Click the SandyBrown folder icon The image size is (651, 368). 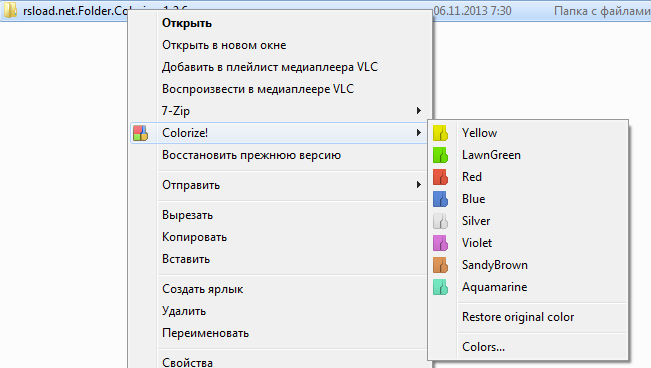coord(440,265)
